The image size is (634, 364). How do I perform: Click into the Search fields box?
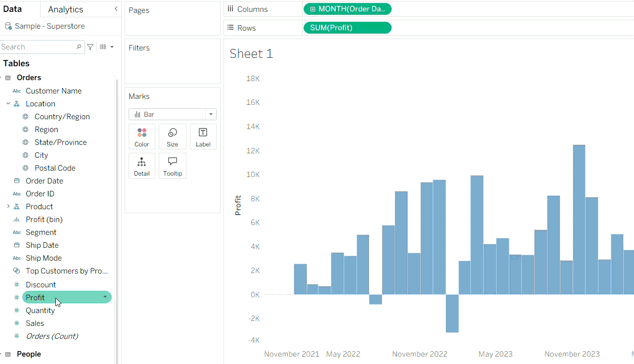[38, 47]
